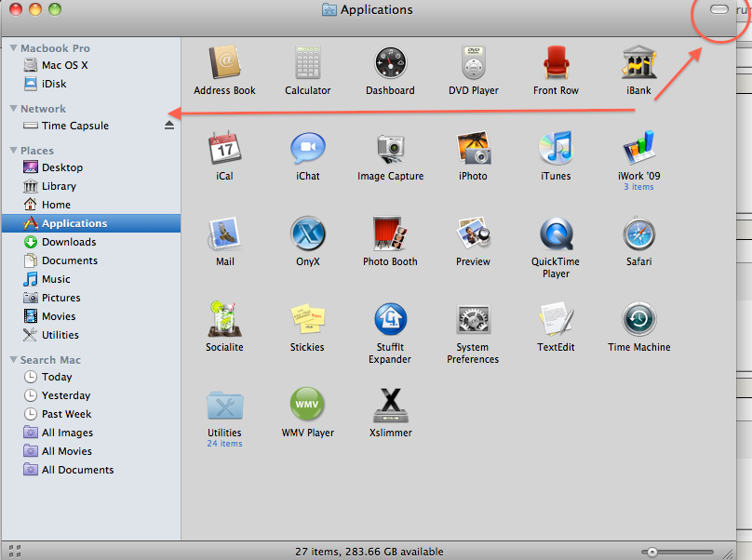
Task: Open the Address Book application
Action: pyautogui.click(x=224, y=62)
